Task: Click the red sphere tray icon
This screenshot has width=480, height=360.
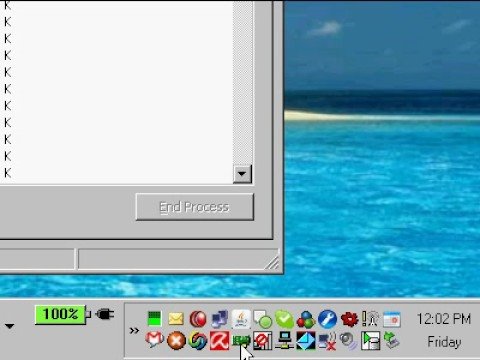Action: [198, 319]
